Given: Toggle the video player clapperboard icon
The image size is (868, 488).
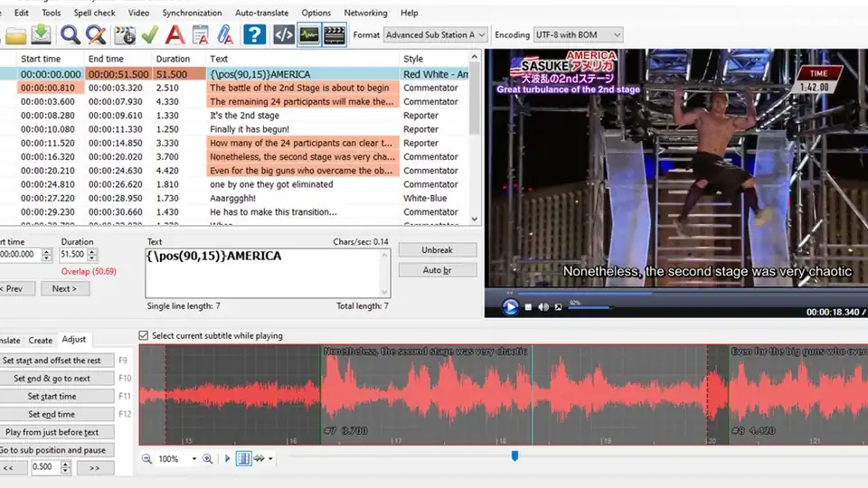Looking at the screenshot, I should (x=335, y=35).
